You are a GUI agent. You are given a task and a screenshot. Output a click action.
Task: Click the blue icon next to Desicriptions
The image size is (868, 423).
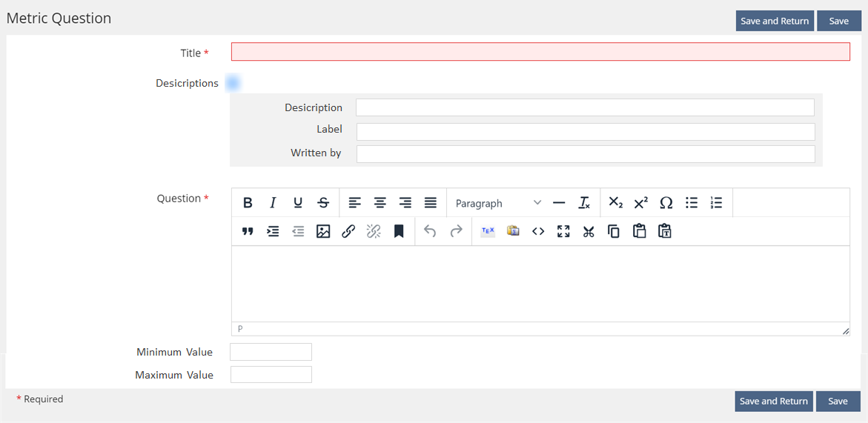pos(233,83)
